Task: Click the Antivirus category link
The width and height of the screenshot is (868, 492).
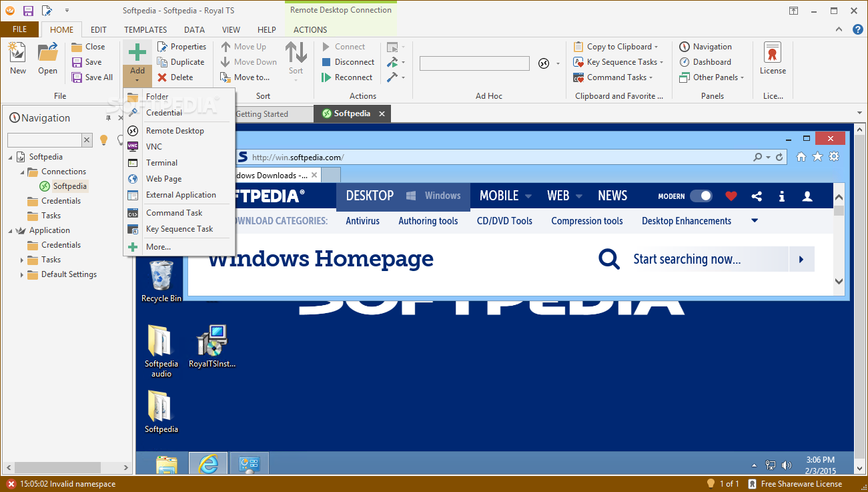Action: tap(362, 221)
